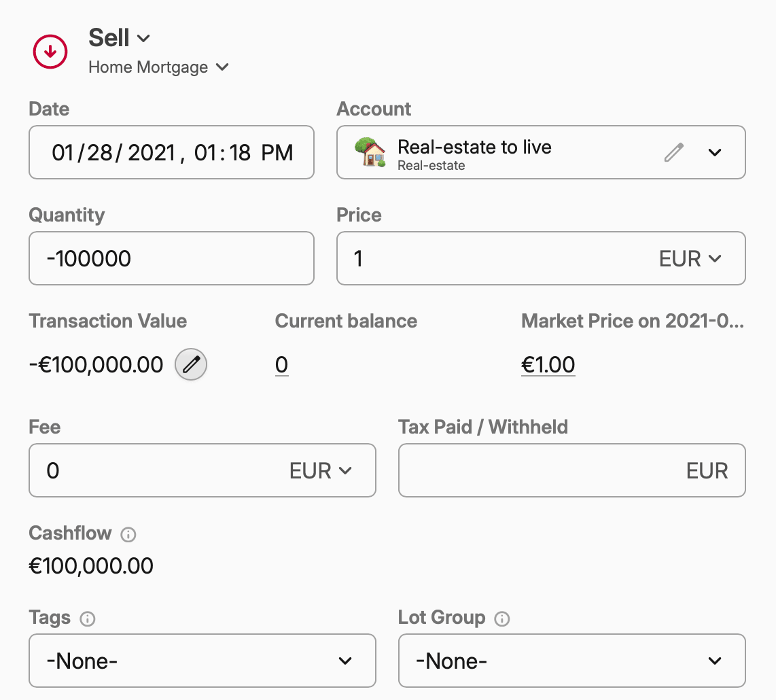Image resolution: width=776 pixels, height=700 pixels.
Task: Click the pencil icon beside Transaction Value
Action: tap(190, 364)
